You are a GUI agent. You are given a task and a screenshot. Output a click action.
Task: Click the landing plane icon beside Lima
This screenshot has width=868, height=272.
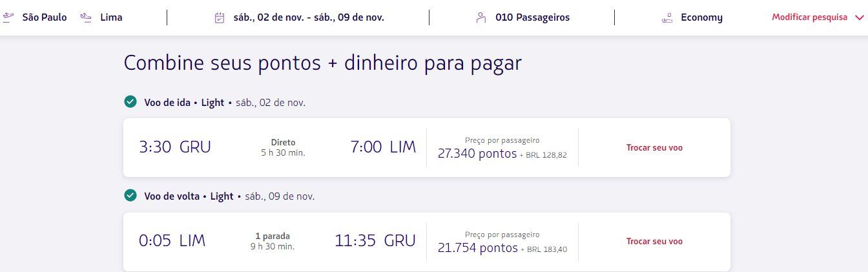87,17
